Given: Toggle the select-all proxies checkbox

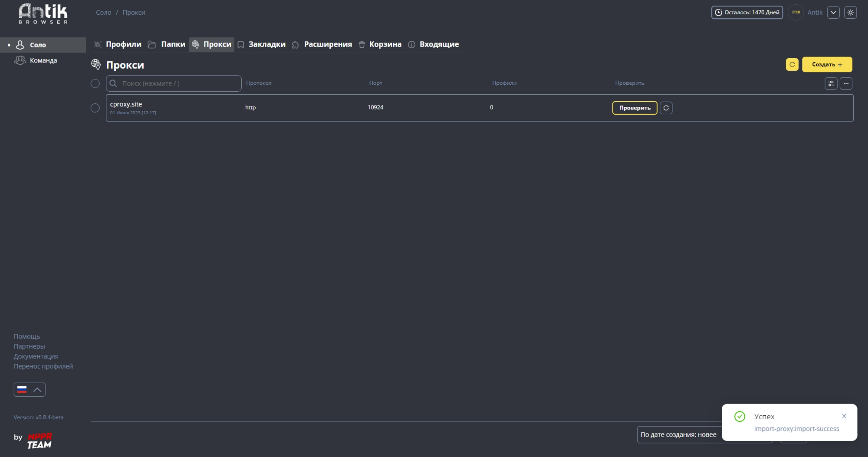Looking at the screenshot, I should [95, 83].
